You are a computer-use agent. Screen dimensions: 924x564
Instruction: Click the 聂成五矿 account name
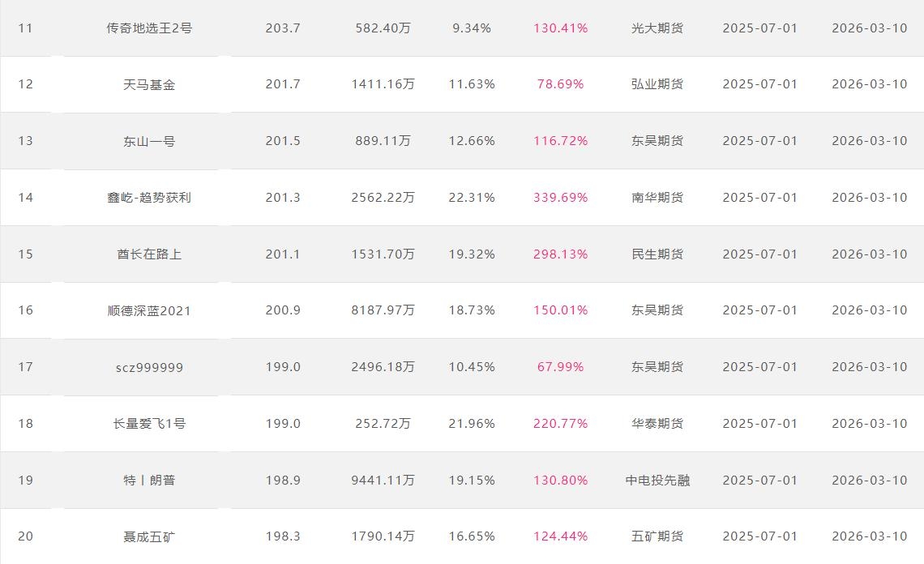tap(149, 536)
